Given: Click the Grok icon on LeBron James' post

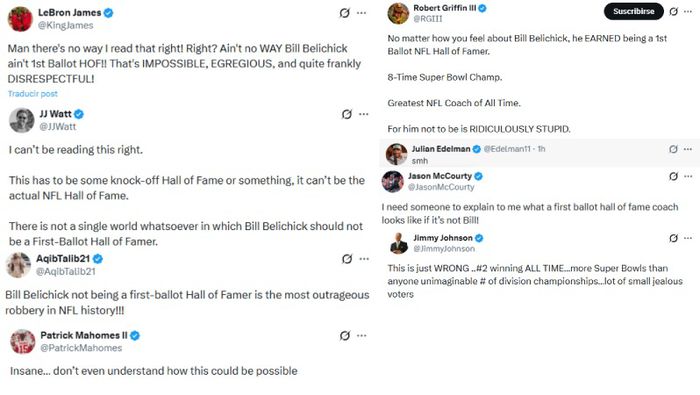Looking at the screenshot, I should 344,13.
